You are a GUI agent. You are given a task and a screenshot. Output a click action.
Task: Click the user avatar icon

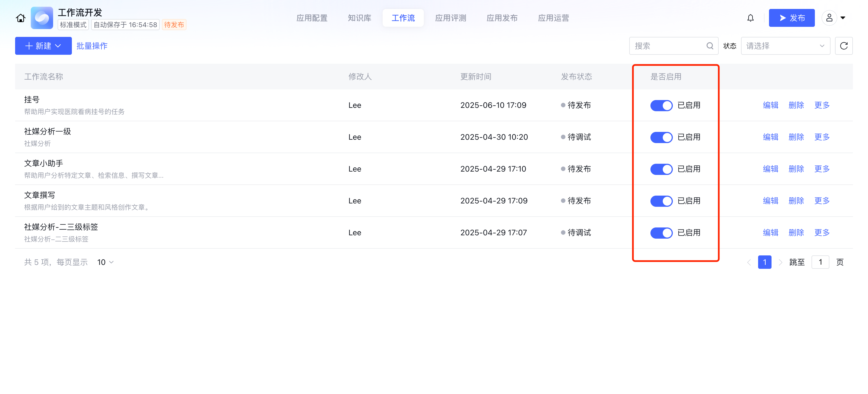click(829, 18)
